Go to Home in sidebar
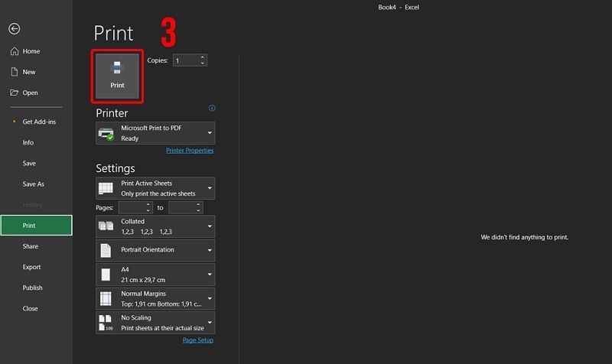The width and height of the screenshot is (612, 364). 31,51
